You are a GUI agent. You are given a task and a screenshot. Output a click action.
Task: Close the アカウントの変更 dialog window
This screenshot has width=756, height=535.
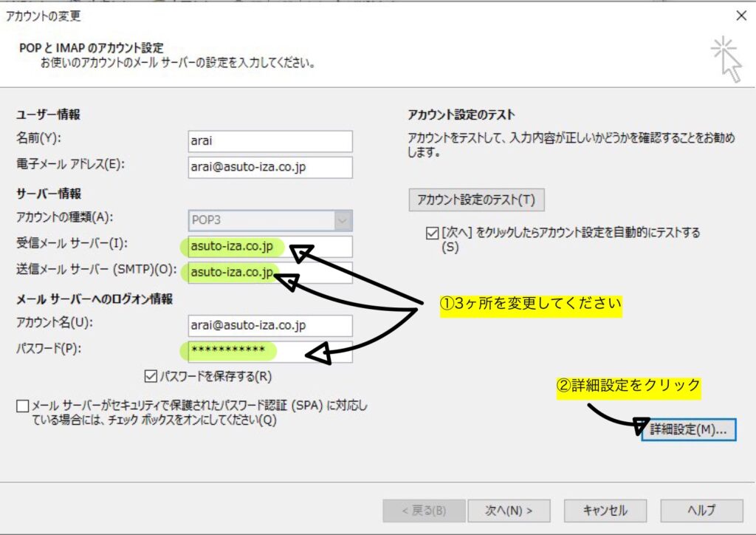[x=740, y=16]
